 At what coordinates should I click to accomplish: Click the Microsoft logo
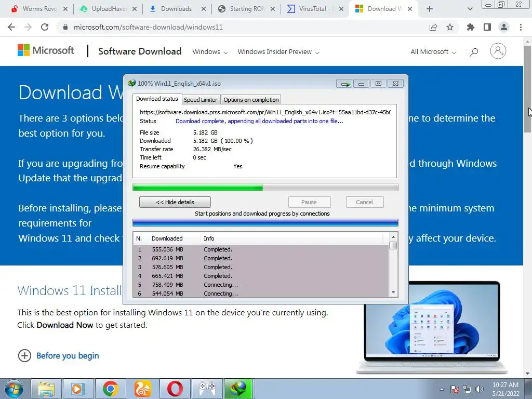tap(46, 50)
